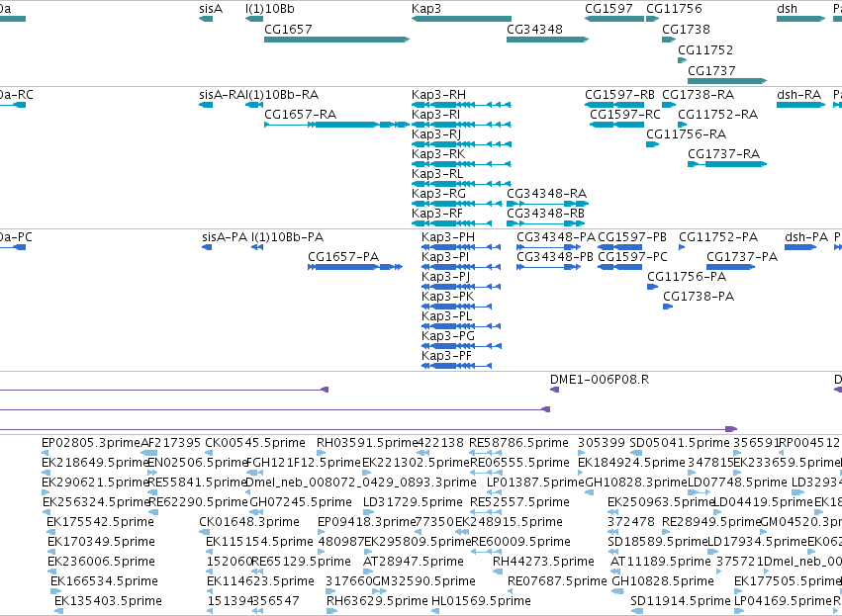The image size is (842, 616).
Task: Click the sisA-RA transcript glyph
Action: [206, 105]
